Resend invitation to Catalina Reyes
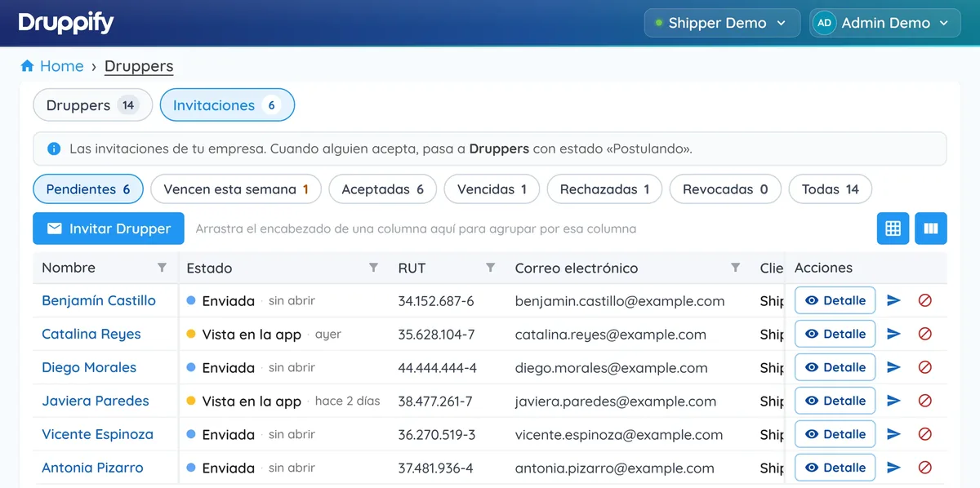 click(x=893, y=334)
